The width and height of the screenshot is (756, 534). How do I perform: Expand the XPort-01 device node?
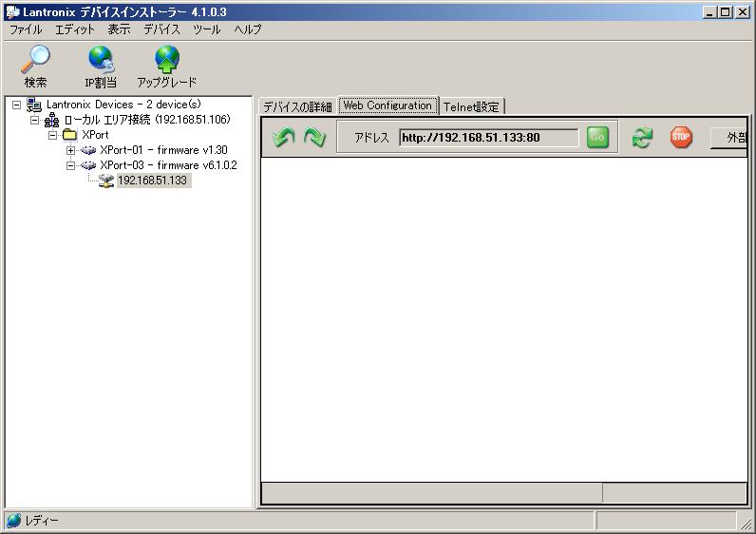click(x=70, y=150)
